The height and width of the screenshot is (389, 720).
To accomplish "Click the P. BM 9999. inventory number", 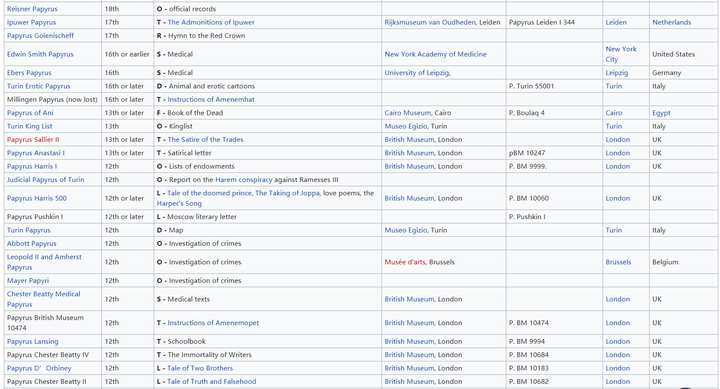I will [x=528, y=166].
